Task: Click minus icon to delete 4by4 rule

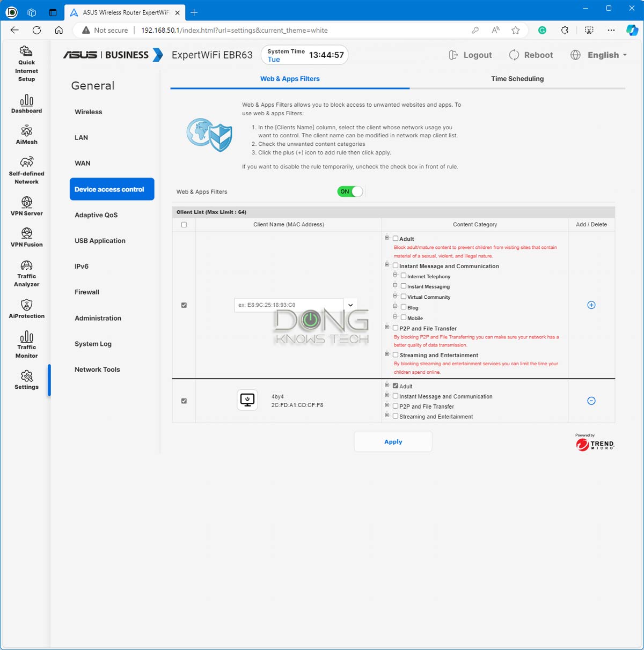Action: pos(591,401)
